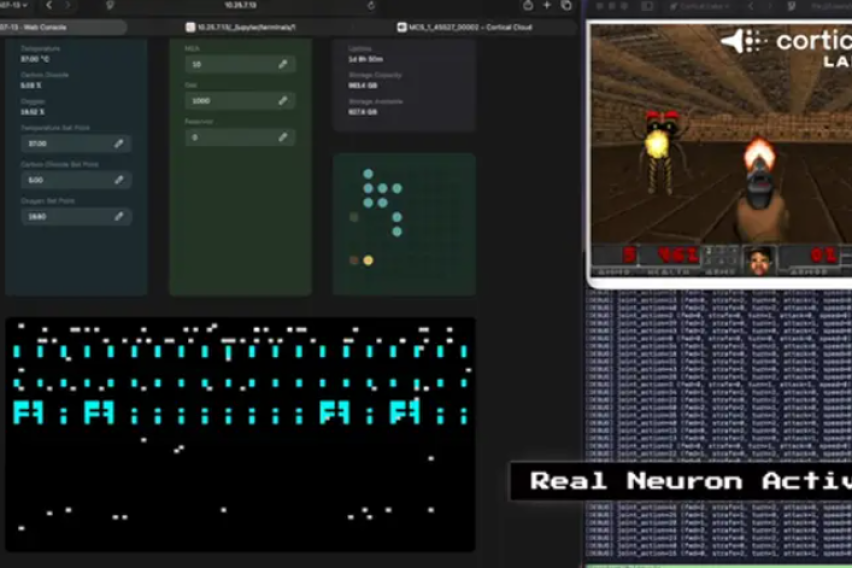This screenshot has width=852, height=568.
Task: Click pencil icon for Carbon Dioxide Set Point
Action: [x=119, y=180]
